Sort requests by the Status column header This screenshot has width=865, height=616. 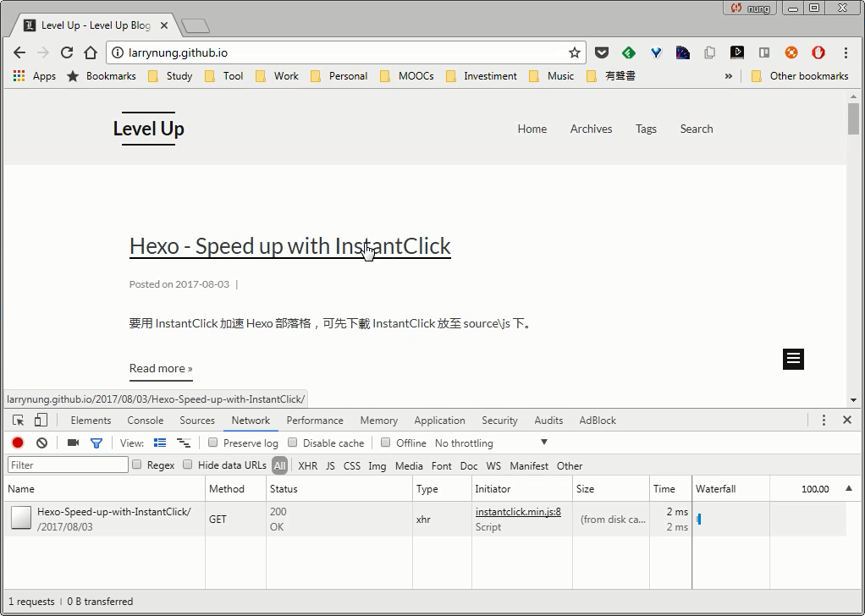[339, 488]
